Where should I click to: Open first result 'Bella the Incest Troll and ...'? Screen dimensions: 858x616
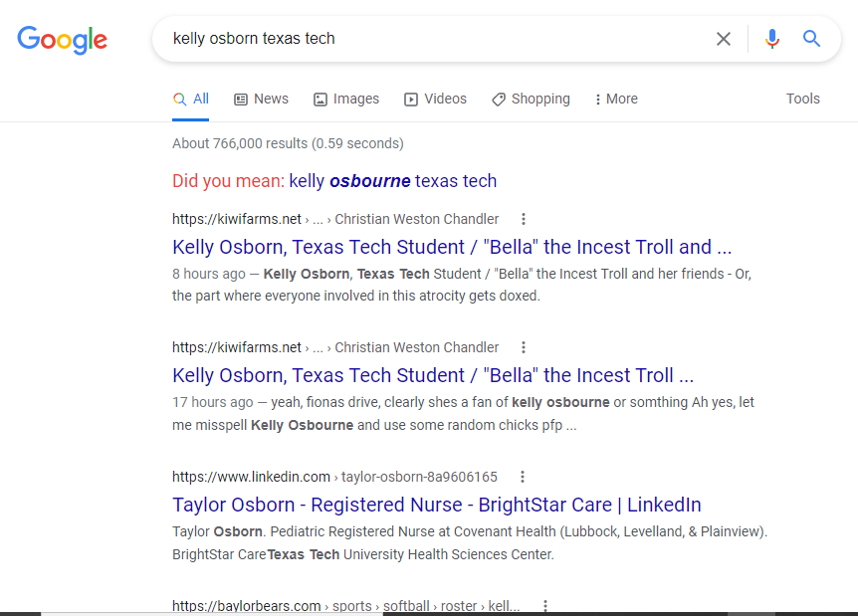click(x=452, y=247)
